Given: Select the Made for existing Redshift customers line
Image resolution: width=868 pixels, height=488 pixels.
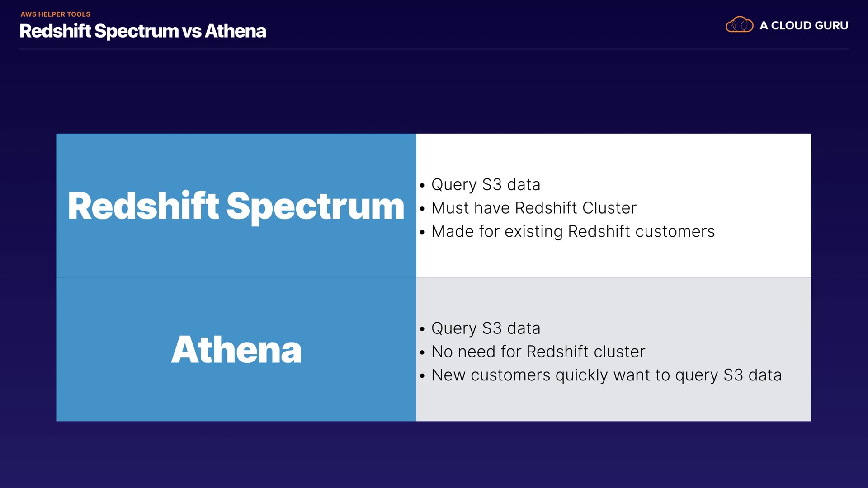Looking at the screenshot, I should (x=573, y=232).
